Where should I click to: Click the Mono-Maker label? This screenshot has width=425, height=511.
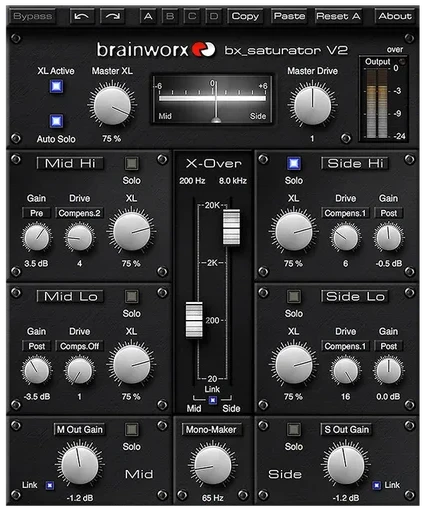tap(211, 430)
